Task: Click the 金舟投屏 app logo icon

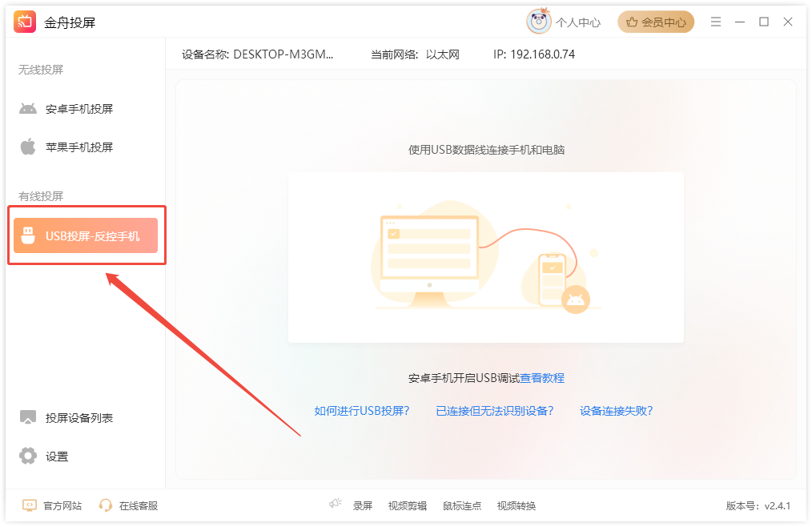Action: tap(25, 22)
